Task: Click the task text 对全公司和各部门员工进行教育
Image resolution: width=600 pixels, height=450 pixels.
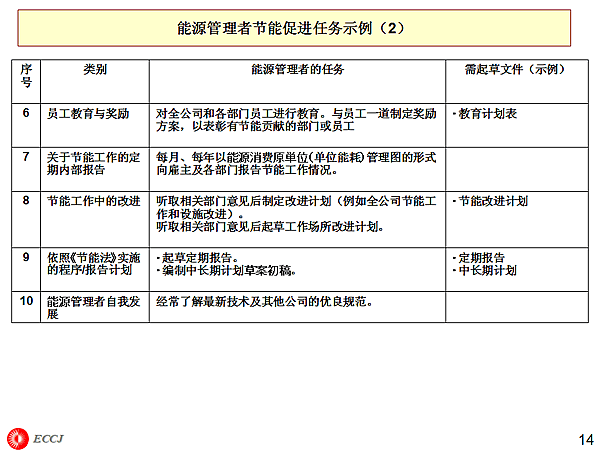Action: click(237, 114)
